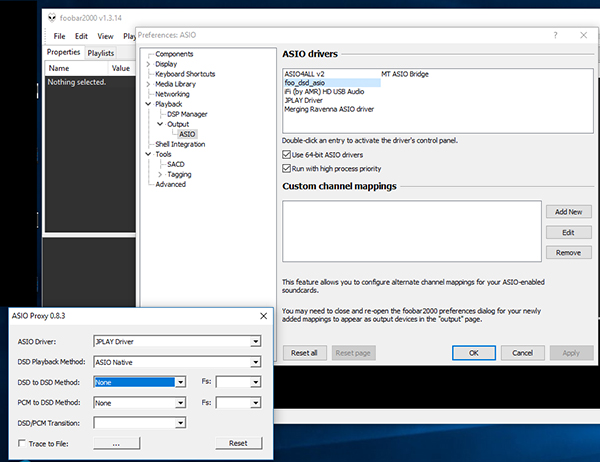Open the Preferences help question mark
The image size is (600, 462).
tap(555, 35)
